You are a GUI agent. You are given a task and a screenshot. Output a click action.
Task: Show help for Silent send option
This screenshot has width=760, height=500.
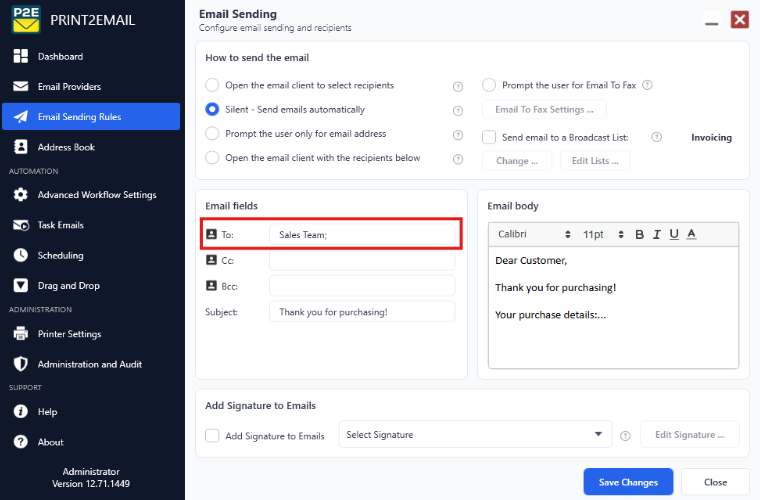[x=458, y=110]
